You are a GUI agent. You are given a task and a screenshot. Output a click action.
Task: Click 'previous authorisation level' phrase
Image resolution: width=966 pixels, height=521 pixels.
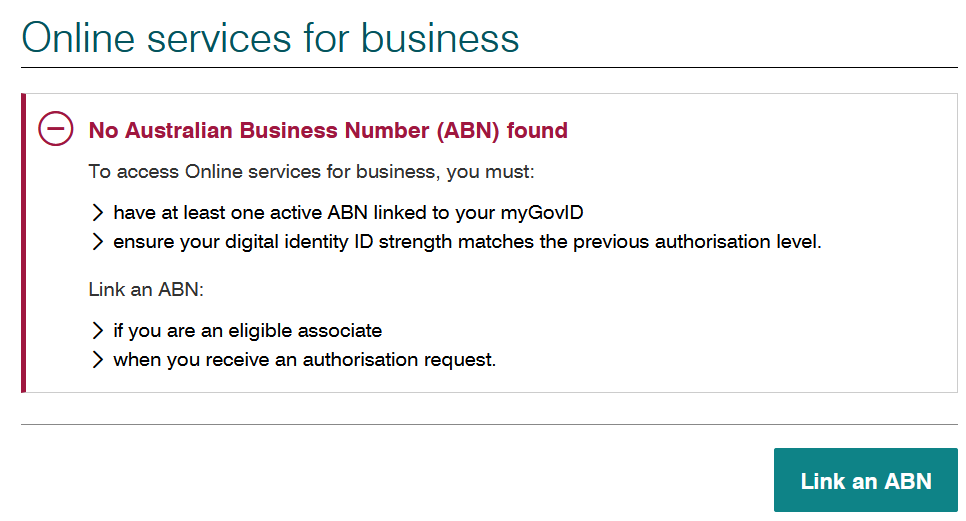point(697,241)
